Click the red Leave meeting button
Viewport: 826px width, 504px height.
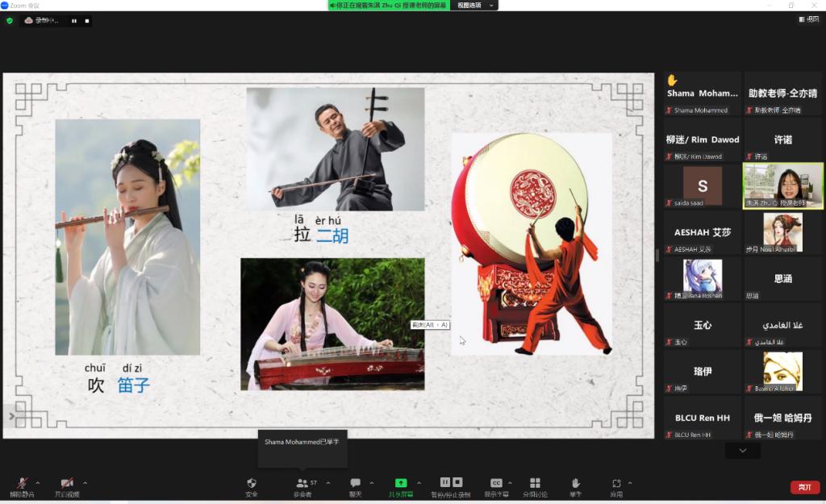pyautogui.click(x=804, y=487)
